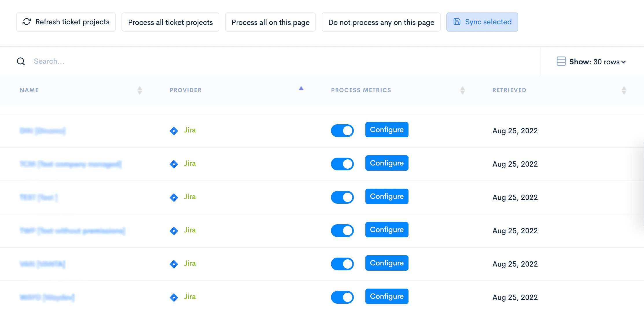
Task: Click the refresh arrows icon
Action: click(x=27, y=22)
